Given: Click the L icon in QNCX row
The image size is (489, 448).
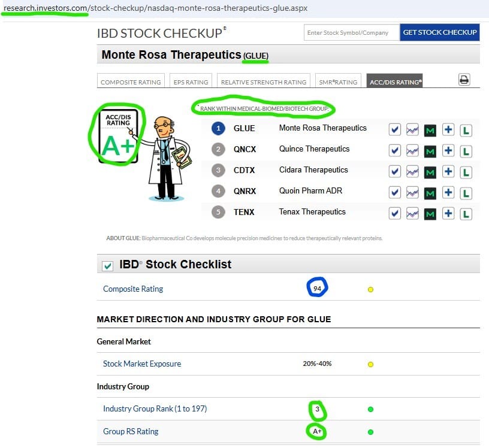Looking at the screenshot, I should 466,152.
